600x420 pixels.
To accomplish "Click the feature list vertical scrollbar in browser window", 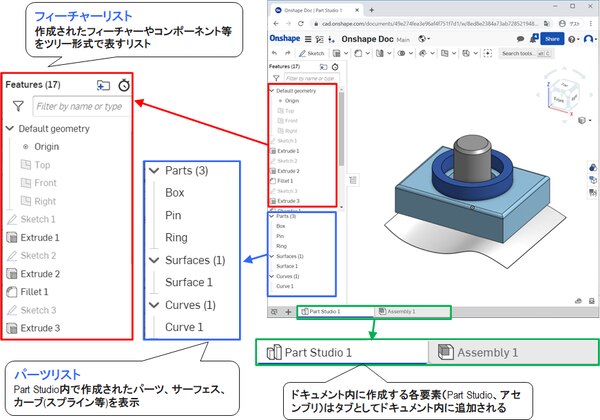I will (341, 128).
